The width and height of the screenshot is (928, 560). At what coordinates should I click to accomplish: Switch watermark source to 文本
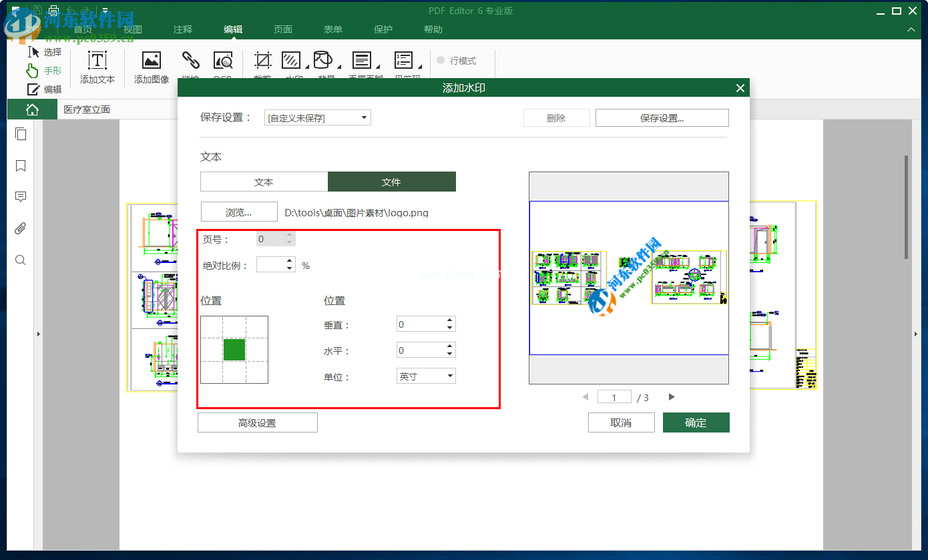264,181
